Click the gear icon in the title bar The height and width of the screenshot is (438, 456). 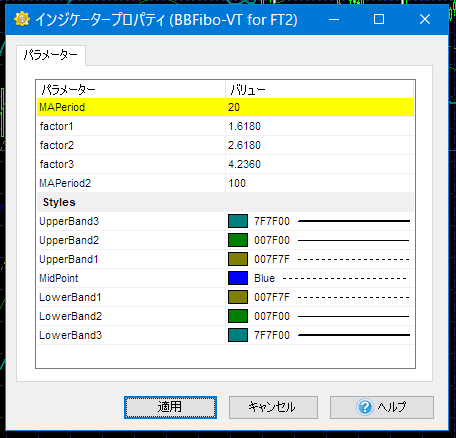pos(22,19)
